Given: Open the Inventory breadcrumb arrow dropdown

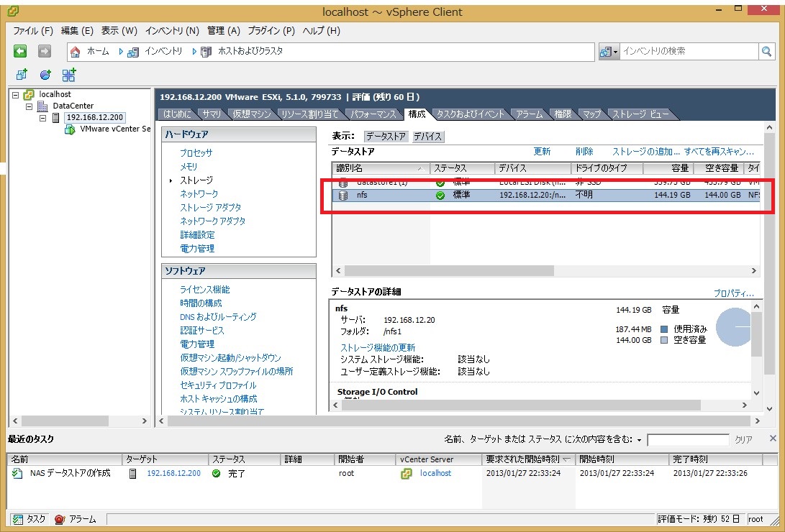Looking at the screenshot, I should click(121, 52).
